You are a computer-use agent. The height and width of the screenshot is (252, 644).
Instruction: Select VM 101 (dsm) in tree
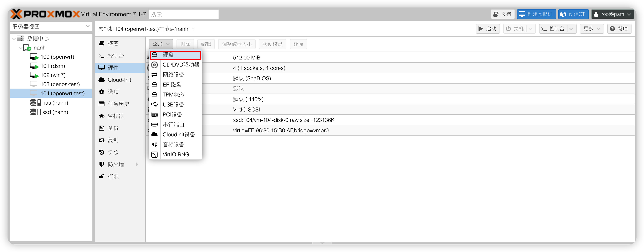pyautogui.click(x=53, y=66)
